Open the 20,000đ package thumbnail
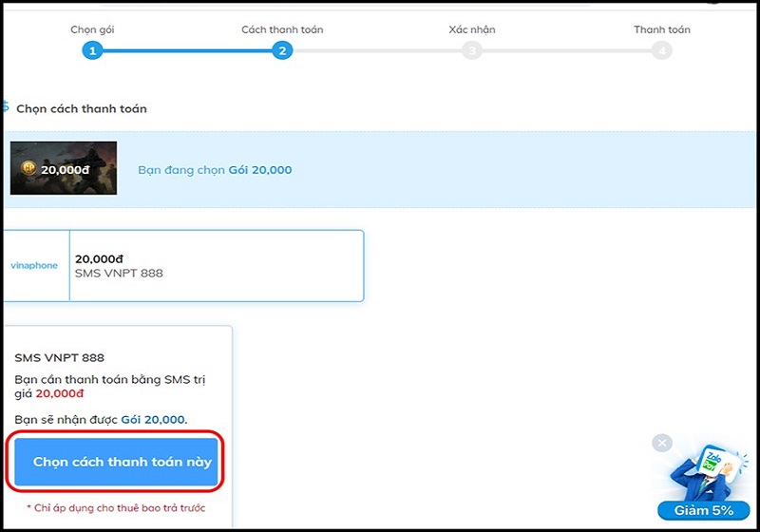 pos(64,168)
